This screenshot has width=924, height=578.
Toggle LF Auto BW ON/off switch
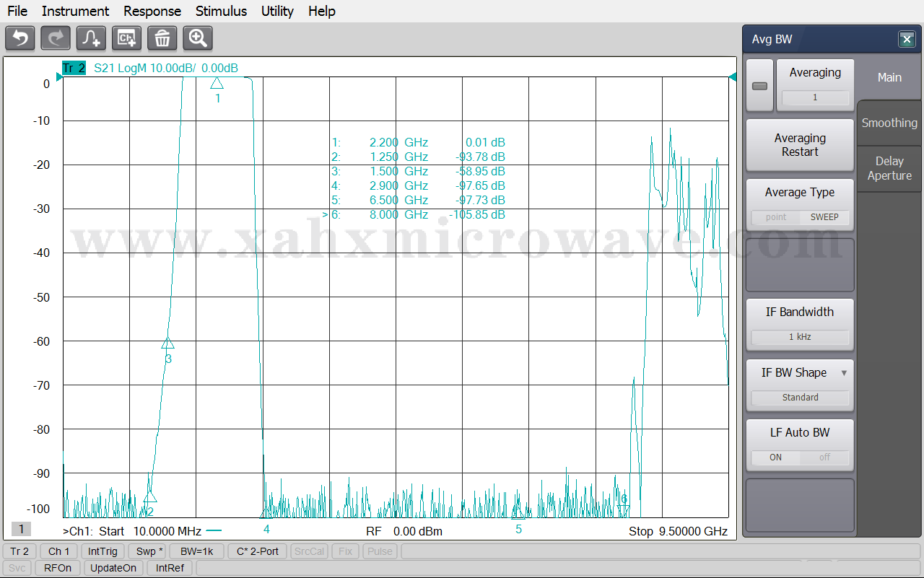coord(800,457)
